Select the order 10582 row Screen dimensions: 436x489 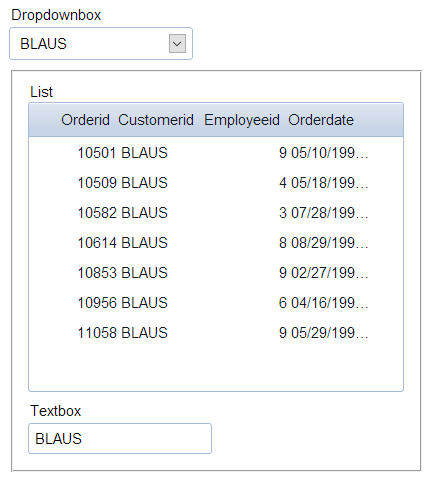click(216, 213)
